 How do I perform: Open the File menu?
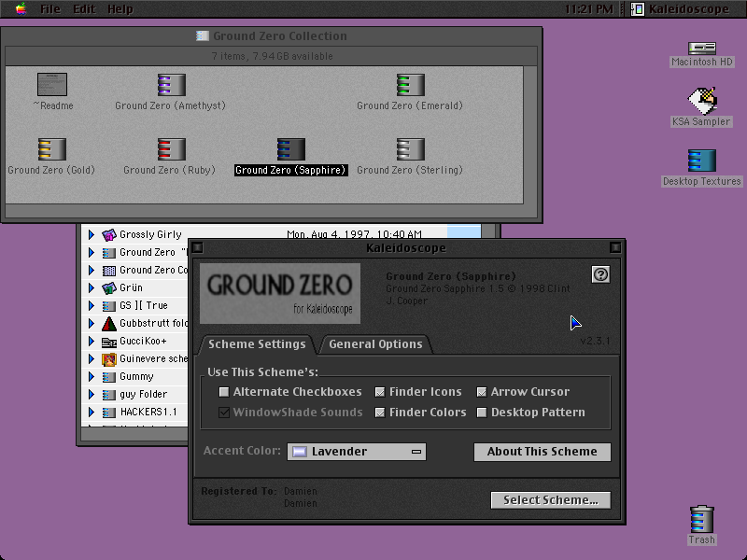tap(50, 9)
